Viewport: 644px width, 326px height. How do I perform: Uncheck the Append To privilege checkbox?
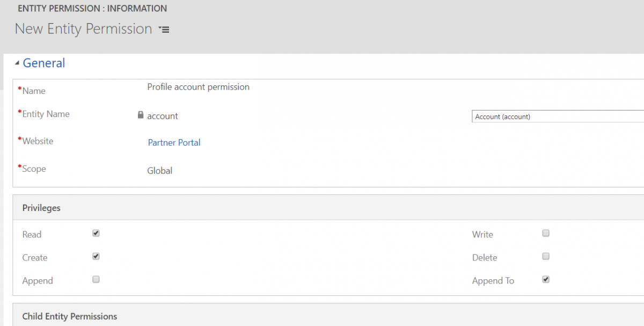click(546, 280)
